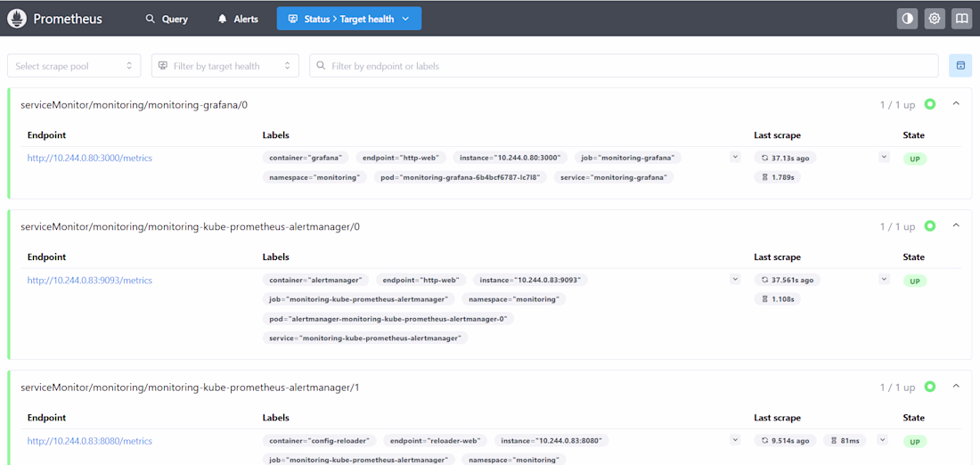The width and height of the screenshot is (980, 465).
Task: Open the settings gear icon
Action: (x=935, y=19)
